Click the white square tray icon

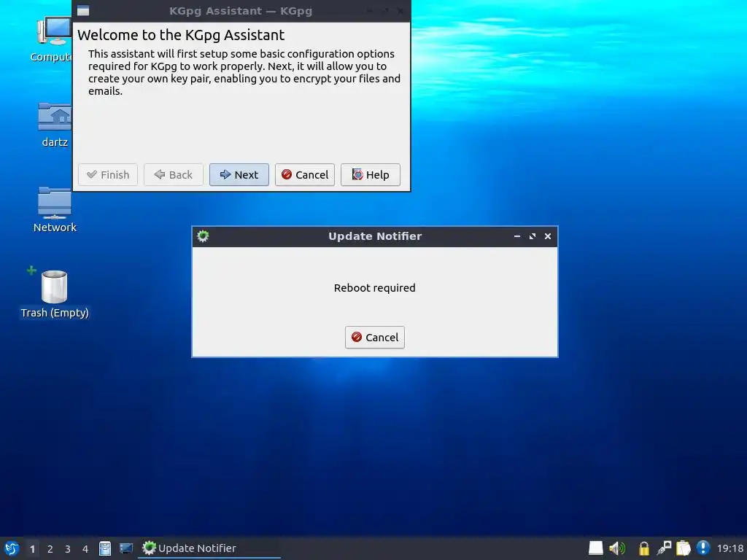[x=595, y=548]
